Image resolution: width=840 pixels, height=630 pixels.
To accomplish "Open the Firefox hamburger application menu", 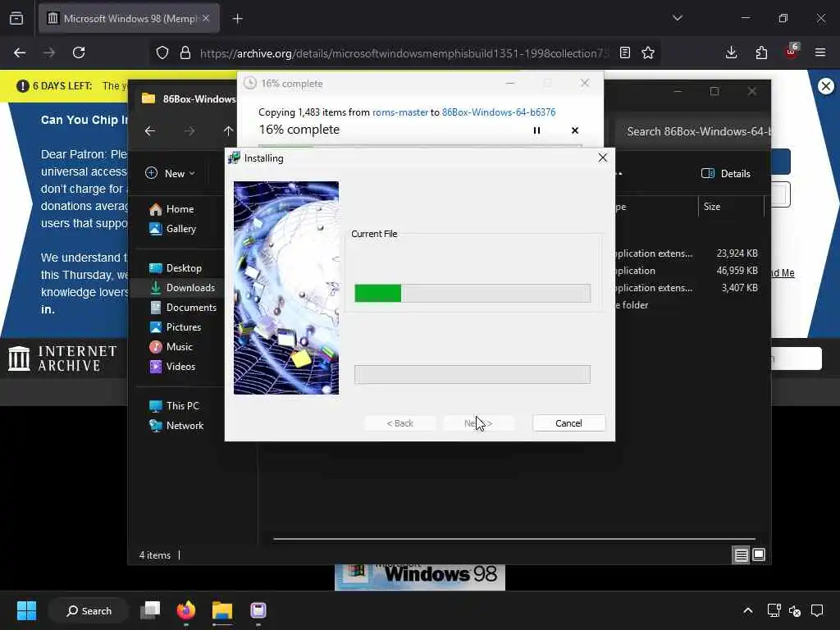I will pyautogui.click(x=820, y=52).
